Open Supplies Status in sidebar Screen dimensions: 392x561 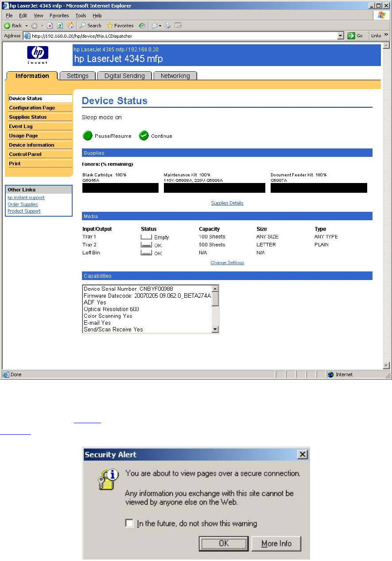(40, 117)
